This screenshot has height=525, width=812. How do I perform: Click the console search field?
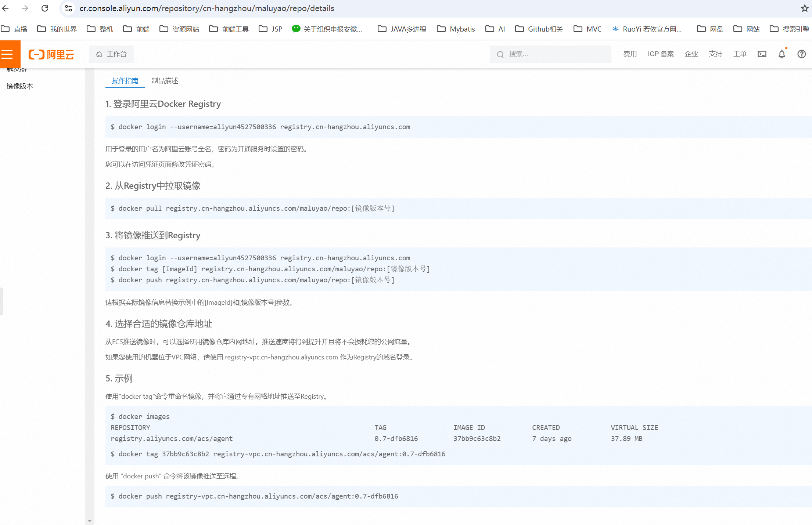(551, 54)
